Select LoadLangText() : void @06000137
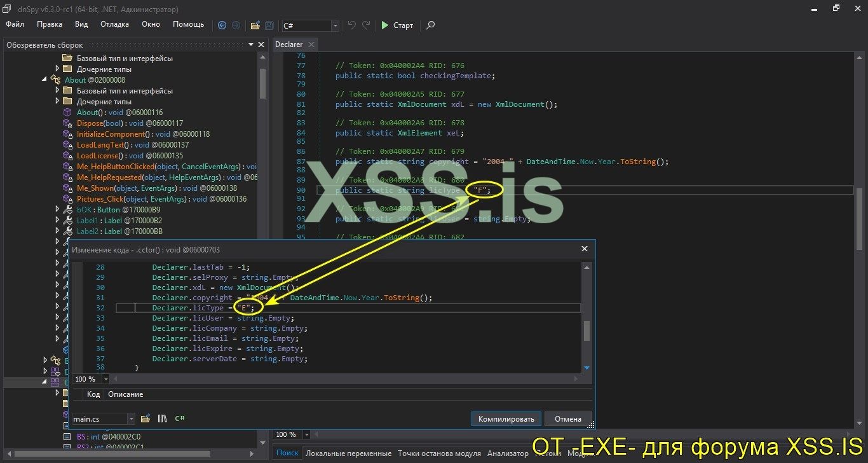The image size is (868, 463). [x=133, y=145]
